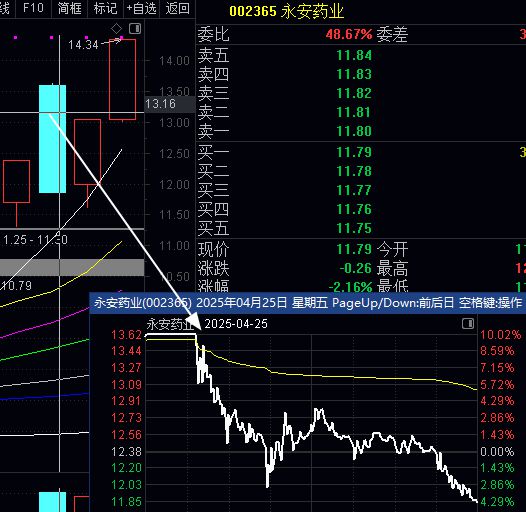Viewport: 526px width, 512px height.
Task: Select the 卖一 ask price 11.80
Action: point(354,131)
